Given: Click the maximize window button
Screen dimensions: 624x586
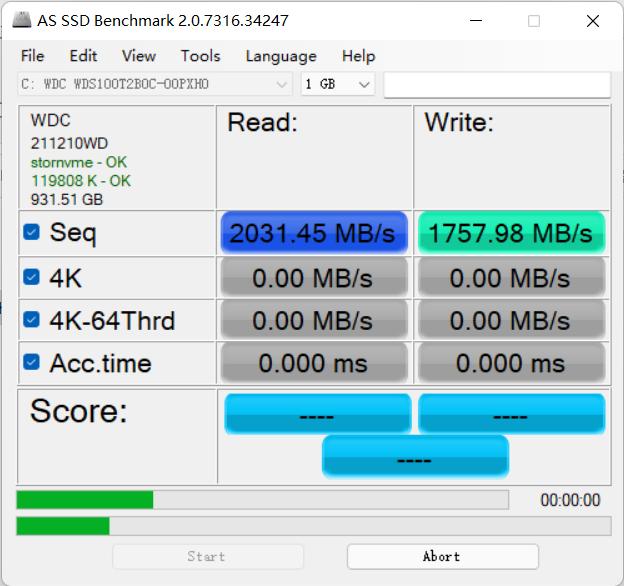Looking at the screenshot, I should click(x=534, y=21).
